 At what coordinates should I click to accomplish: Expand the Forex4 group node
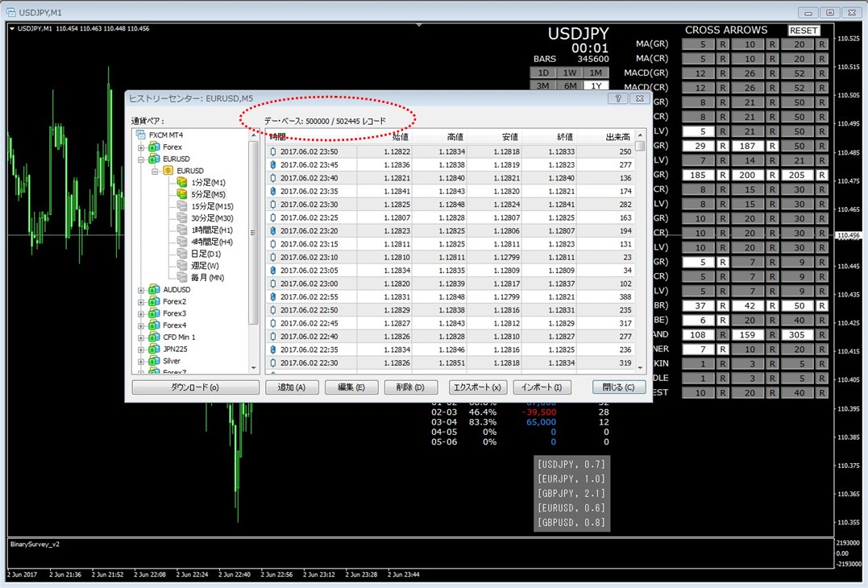coord(141,325)
